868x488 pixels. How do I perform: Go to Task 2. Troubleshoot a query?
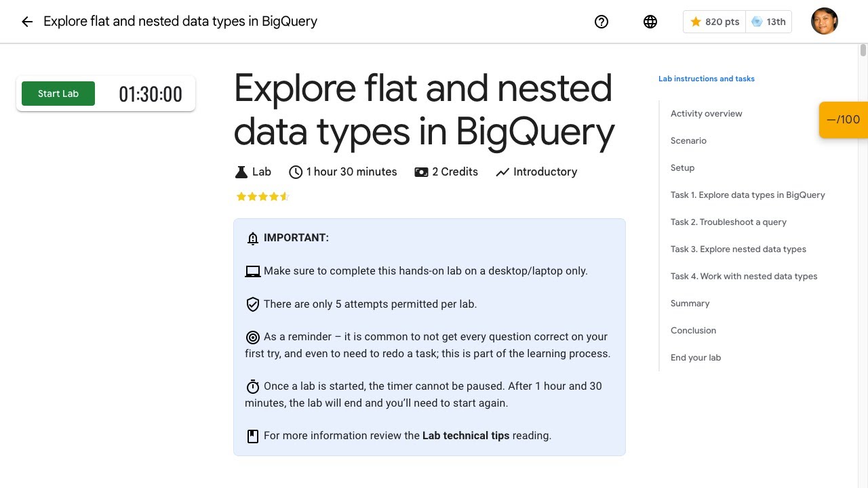(728, 222)
